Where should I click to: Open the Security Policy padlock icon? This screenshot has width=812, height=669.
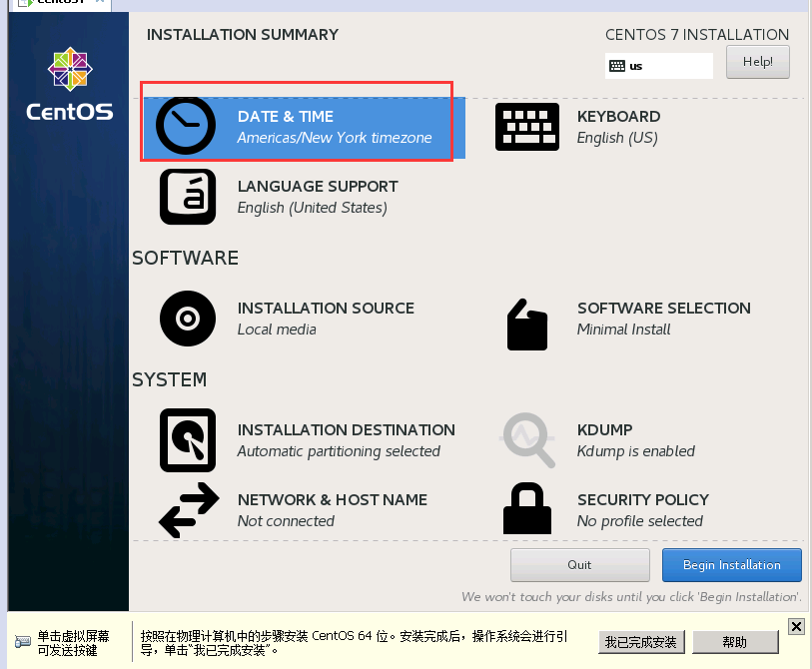coord(527,508)
